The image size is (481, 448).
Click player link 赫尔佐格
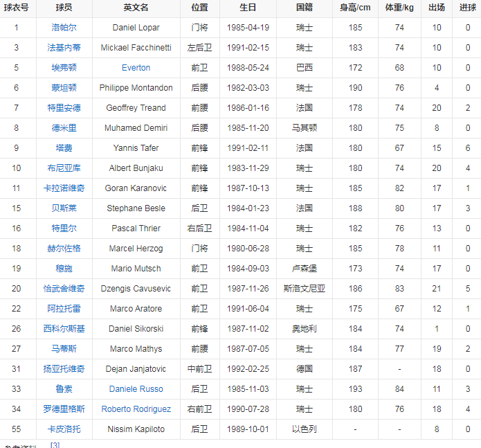[64, 249]
